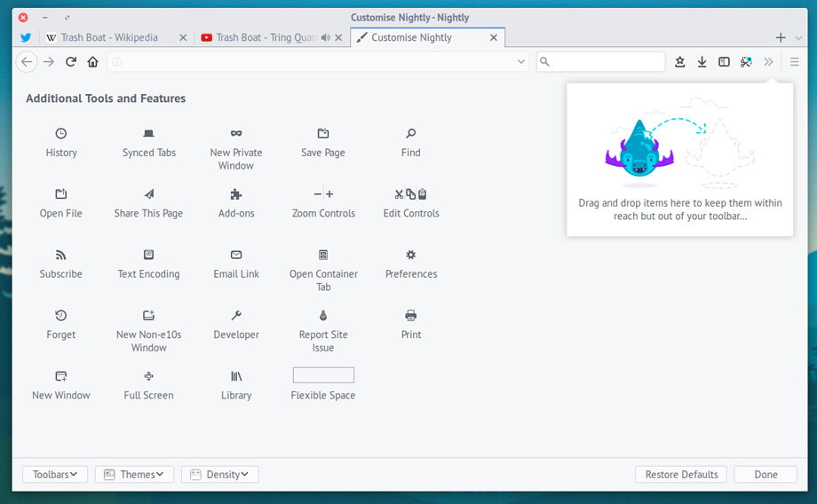Viewport: 817px width, 504px height.
Task: Click the Add-ons puzzle piece icon
Action: [x=236, y=194]
